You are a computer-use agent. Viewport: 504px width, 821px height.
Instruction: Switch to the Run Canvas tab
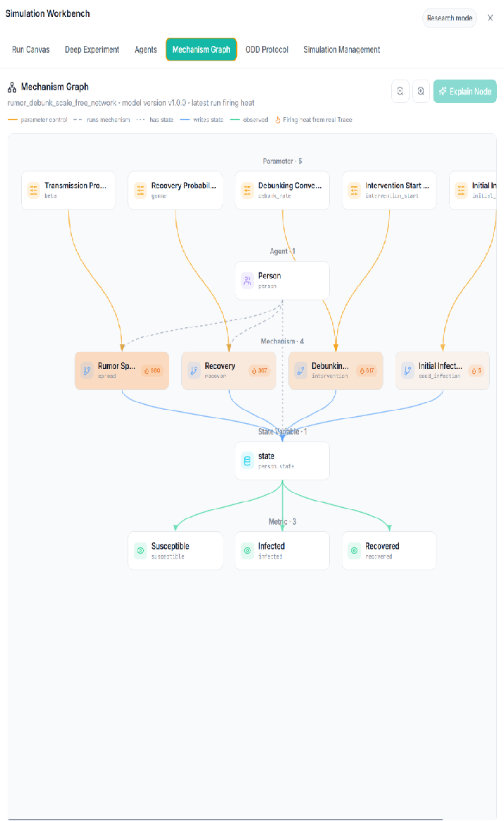(x=31, y=50)
